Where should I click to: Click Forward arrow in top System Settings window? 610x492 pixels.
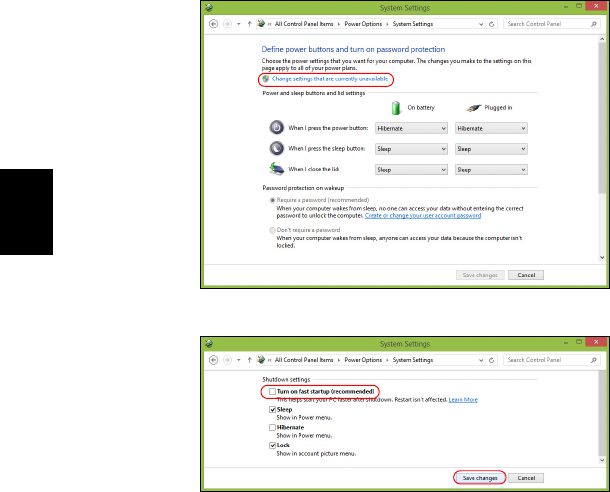pyautogui.click(x=227, y=24)
